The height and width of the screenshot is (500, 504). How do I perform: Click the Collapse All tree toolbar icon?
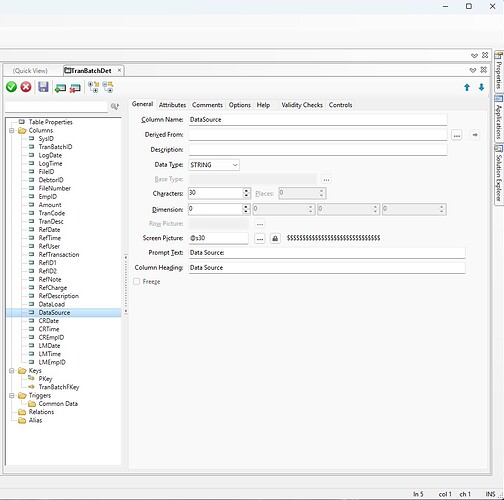point(108,87)
